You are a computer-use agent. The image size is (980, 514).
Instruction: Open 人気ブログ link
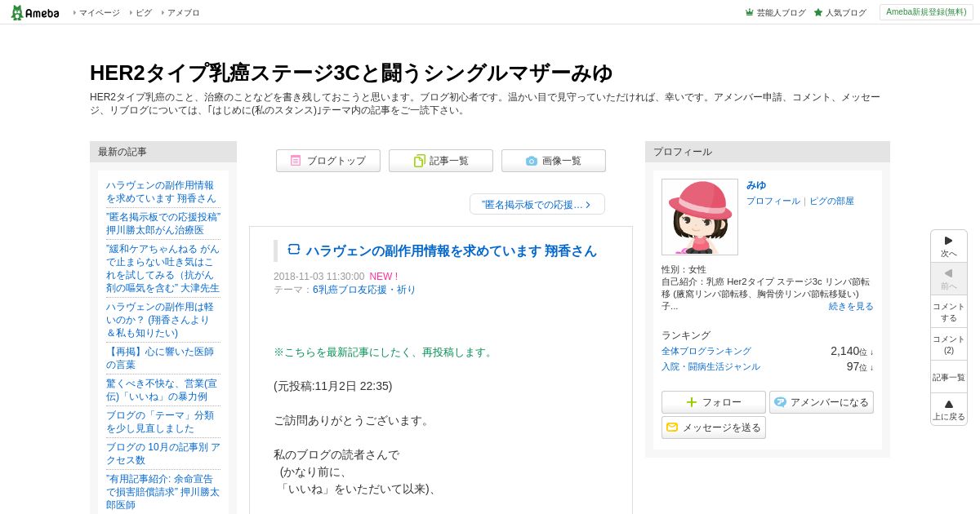coord(840,13)
